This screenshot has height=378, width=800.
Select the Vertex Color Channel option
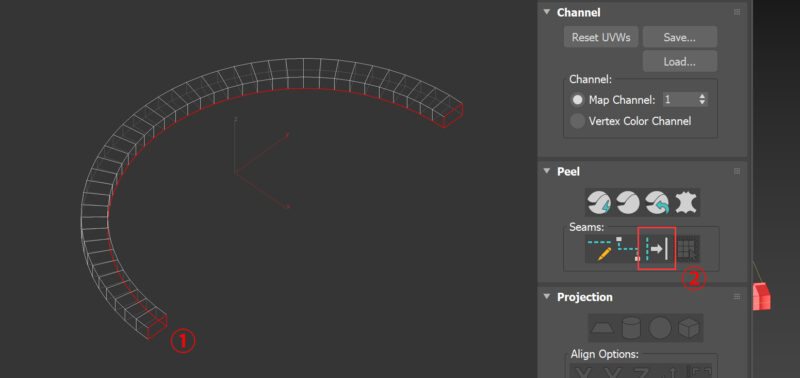[577, 121]
